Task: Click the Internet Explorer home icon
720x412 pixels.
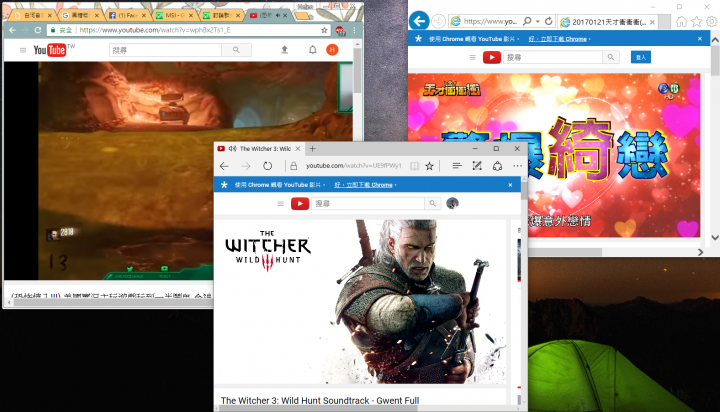Action: click(681, 22)
